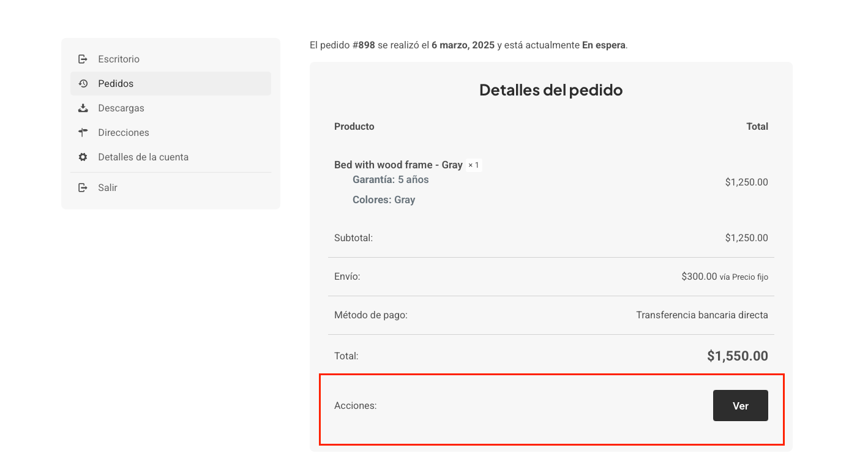This screenshot has height=475, width=868.
Task: Open Direcciones from the sidebar
Action: 124,133
